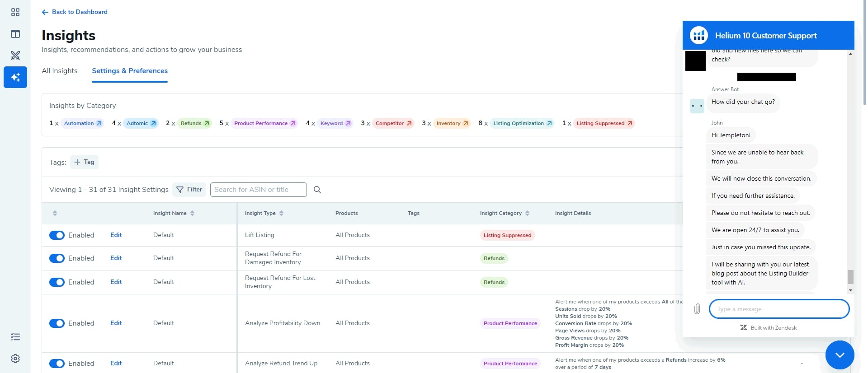868x373 pixels.
Task: Click the chat window scrollbar thumb
Action: click(850, 277)
